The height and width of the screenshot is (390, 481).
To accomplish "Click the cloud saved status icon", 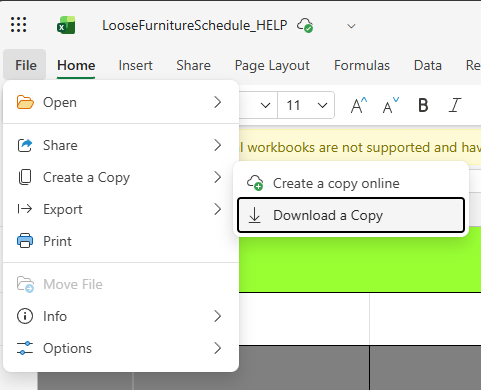I will [305, 25].
